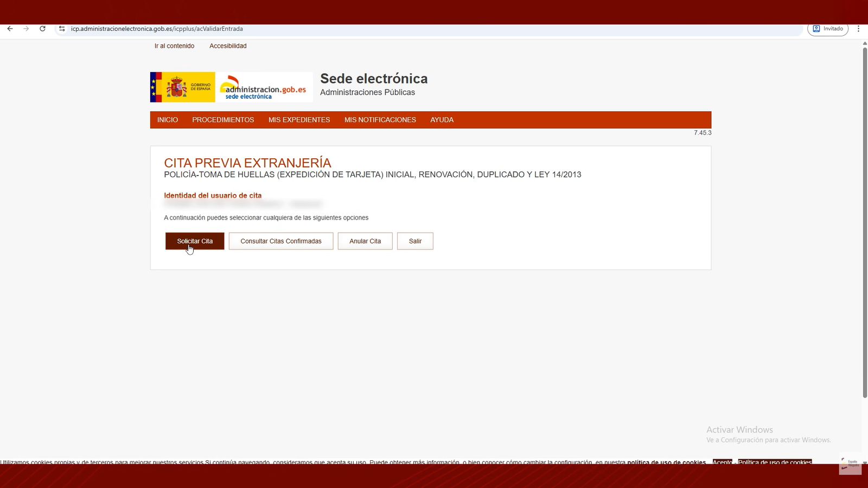The image size is (868, 488).
Task: Go back with the browser back arrow
Action: click(x=10, y=29)
